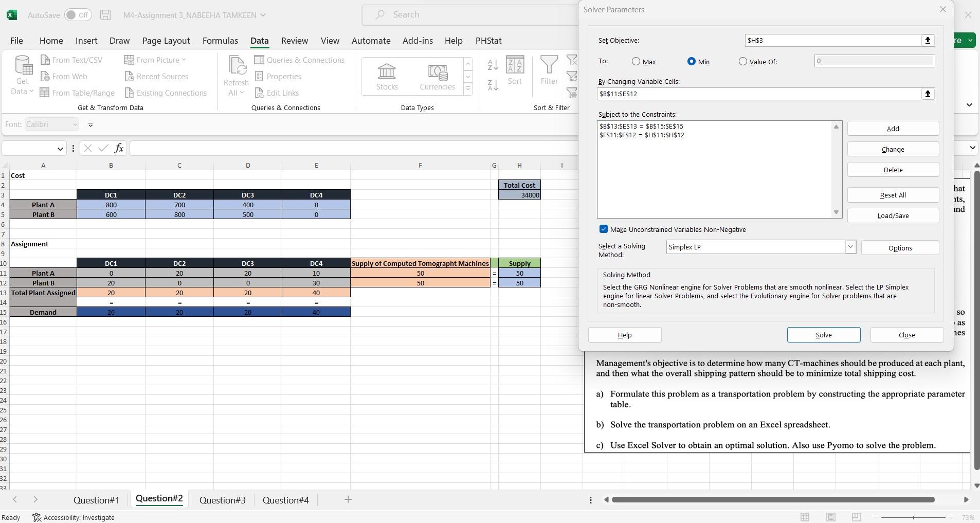Click the Value Of input field
Viewport: 980px width, 523px height.
(874, 61)
